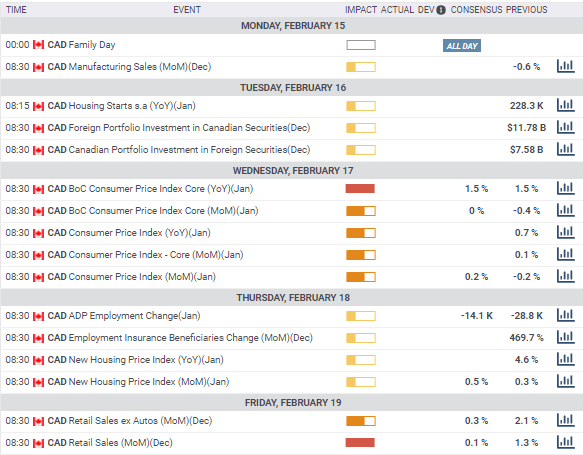The width and height of the screenshot is (583, 455).
Task: Click chart icon for Retail Sales (MoM)
Action: [566, 442]
